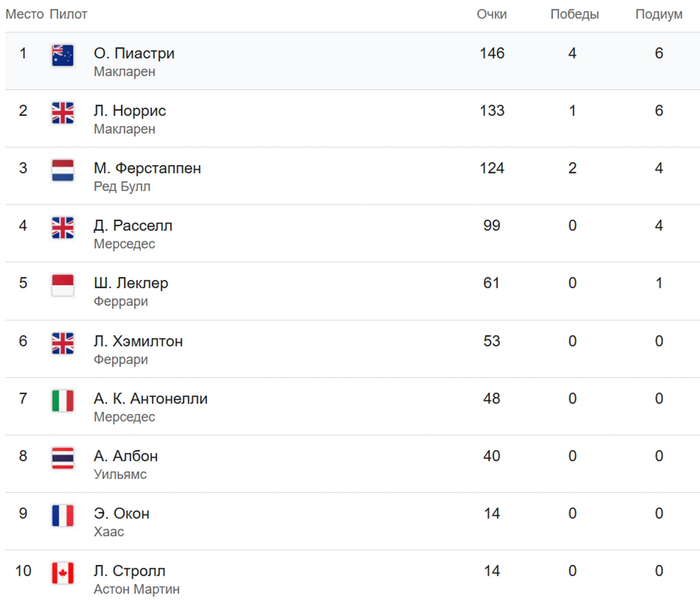Click the Australian flag next to Piastri
This screenshot has height=600, width=700.
click(63, 55)
